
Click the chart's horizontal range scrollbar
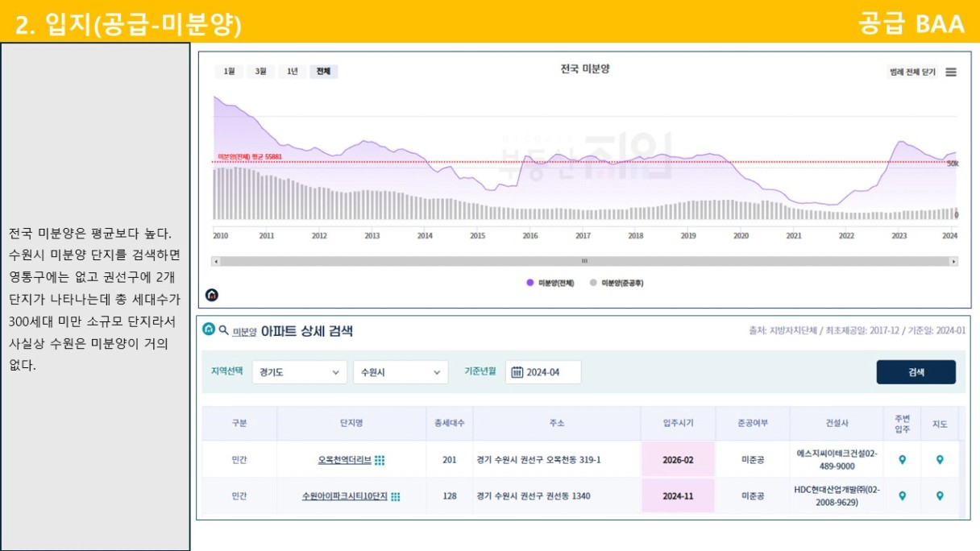[x=585, y=261]
